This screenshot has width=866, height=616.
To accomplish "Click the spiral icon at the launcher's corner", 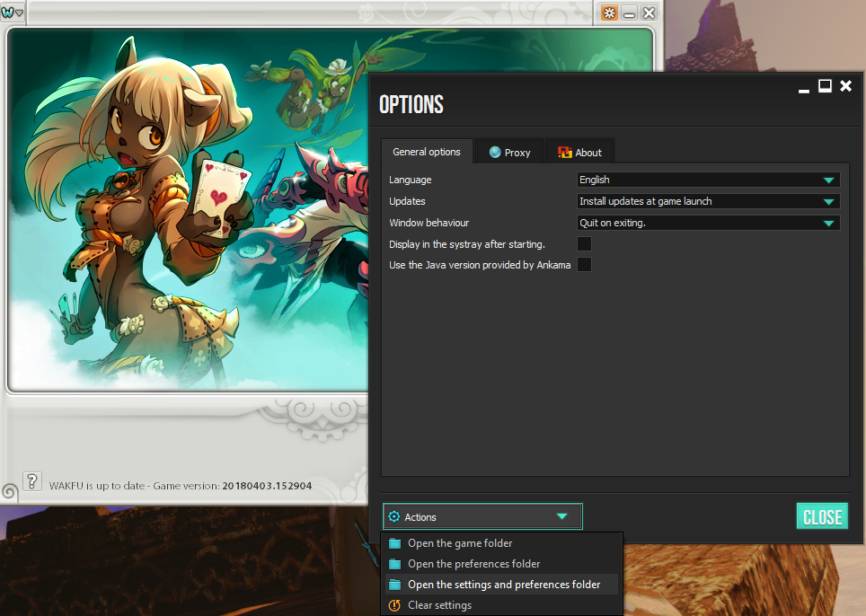I will click(9, 490).
